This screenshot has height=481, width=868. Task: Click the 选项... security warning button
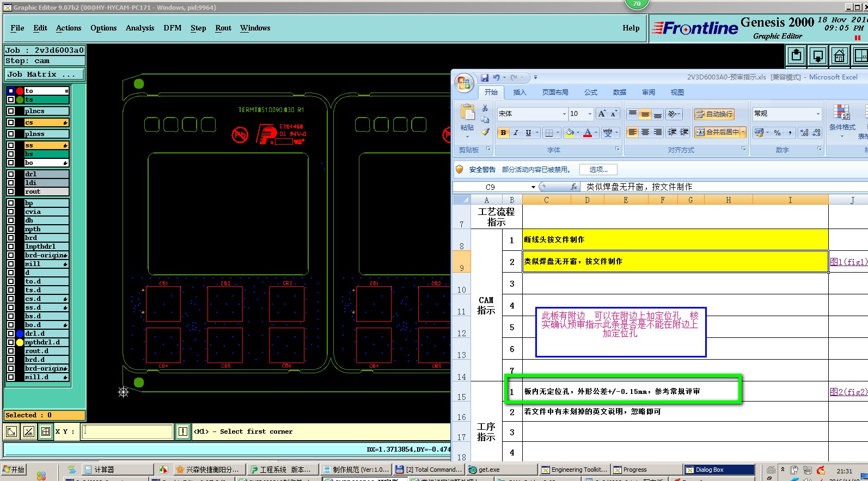pyautogui.click(x=598, y=170)
